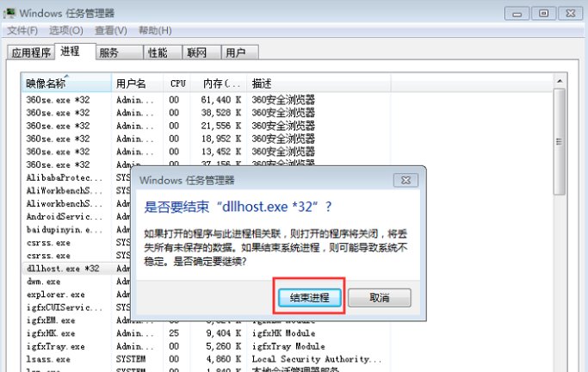588x372 pixels.
Task: Select the explorer.exe process
Action: (x=56, y=294)
